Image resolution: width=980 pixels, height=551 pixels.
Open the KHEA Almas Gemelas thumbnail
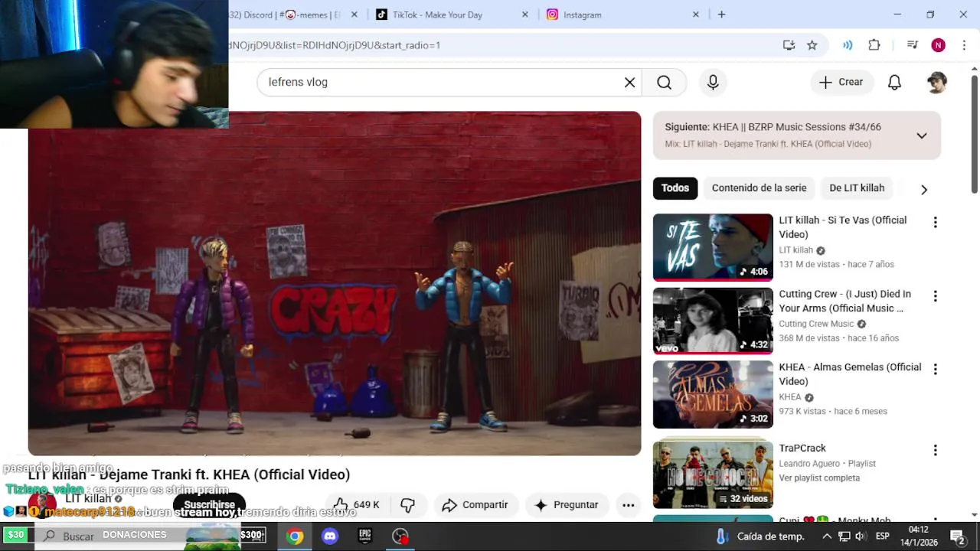713,395
